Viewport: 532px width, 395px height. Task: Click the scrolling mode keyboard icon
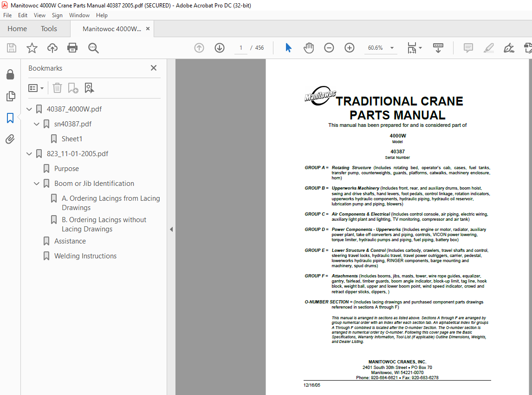438,48
